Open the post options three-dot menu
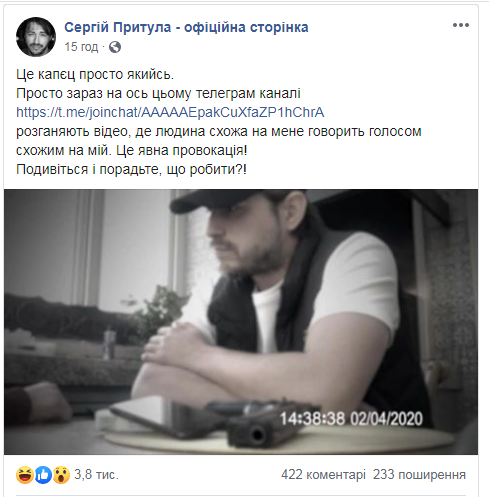 [461, 25]
